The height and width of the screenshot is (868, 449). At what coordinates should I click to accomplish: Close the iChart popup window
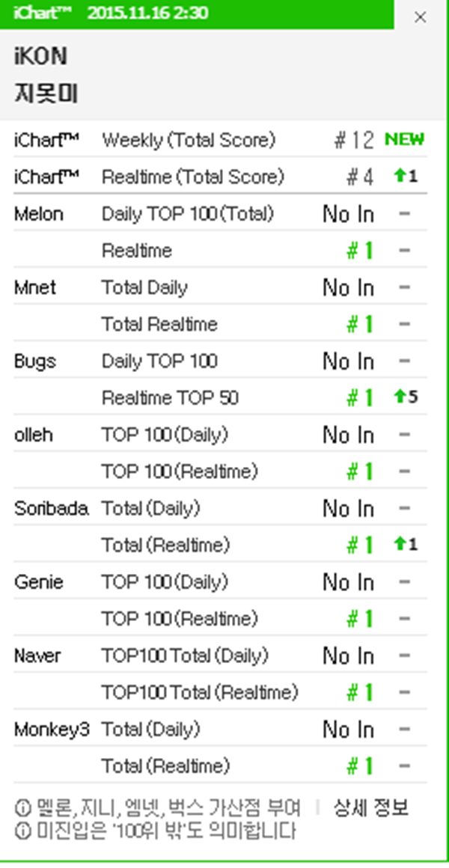click(421, 17)
